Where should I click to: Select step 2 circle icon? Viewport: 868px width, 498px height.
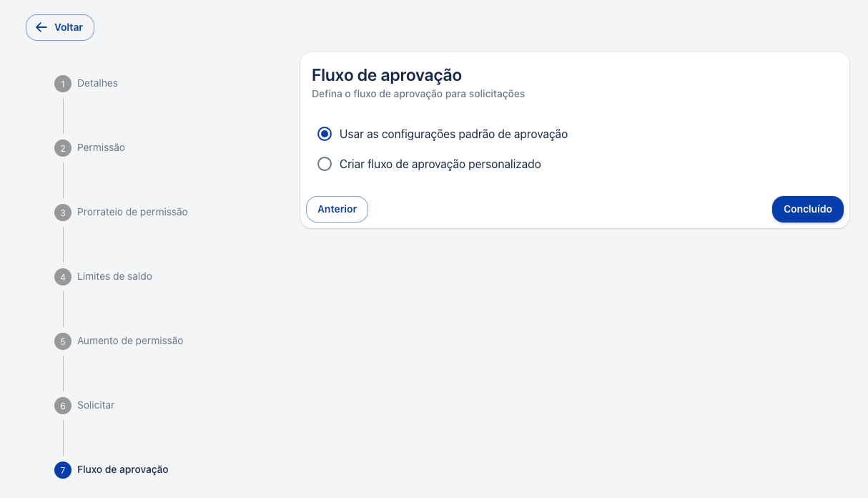click(63, 148)
